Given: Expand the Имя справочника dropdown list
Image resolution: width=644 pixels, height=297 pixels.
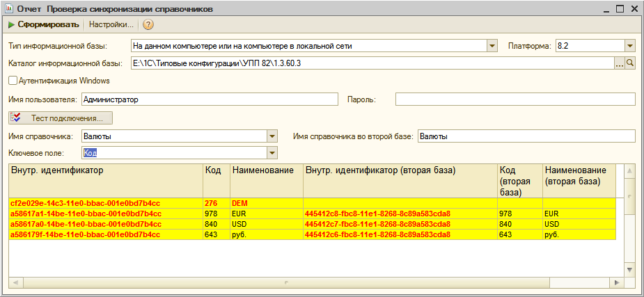Looking at the screenshot, I should click(272, 136).
